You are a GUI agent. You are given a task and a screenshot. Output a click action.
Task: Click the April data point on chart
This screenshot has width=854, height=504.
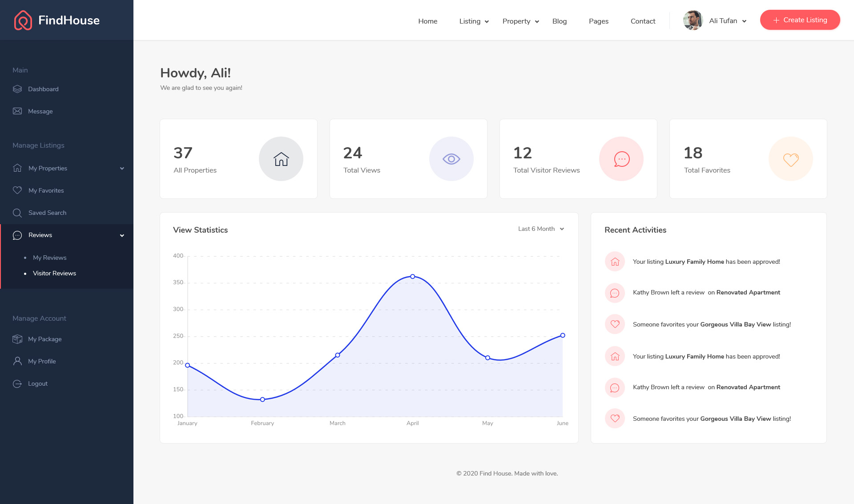click(x=413, y=277)
